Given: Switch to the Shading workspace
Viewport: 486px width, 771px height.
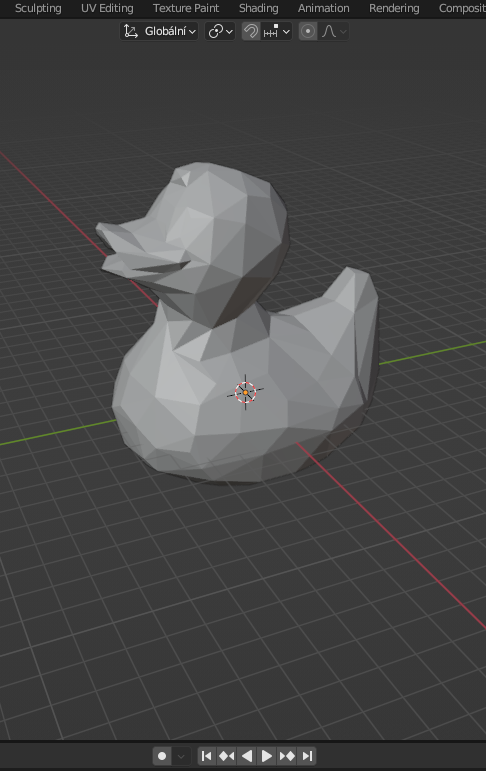Looking at the screenshot, I should [x=259, y=8].
